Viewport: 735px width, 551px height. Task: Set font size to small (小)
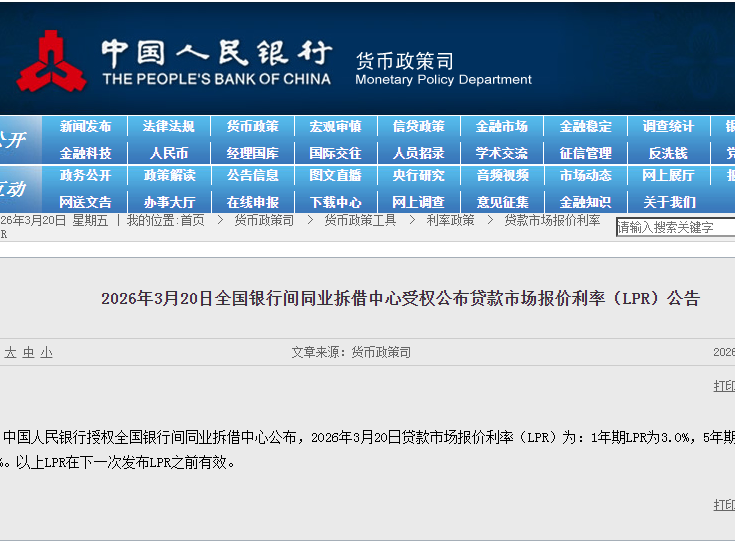[x=46, y=353]
